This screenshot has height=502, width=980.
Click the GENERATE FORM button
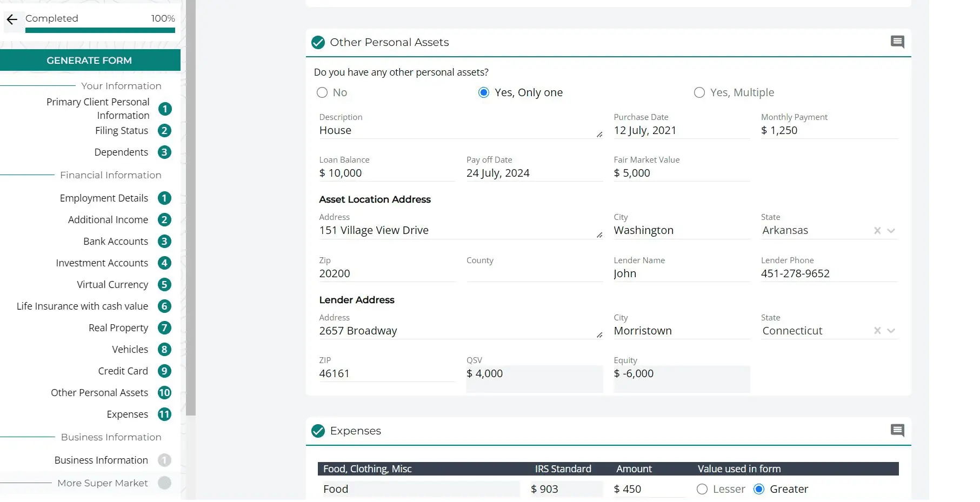90,60
